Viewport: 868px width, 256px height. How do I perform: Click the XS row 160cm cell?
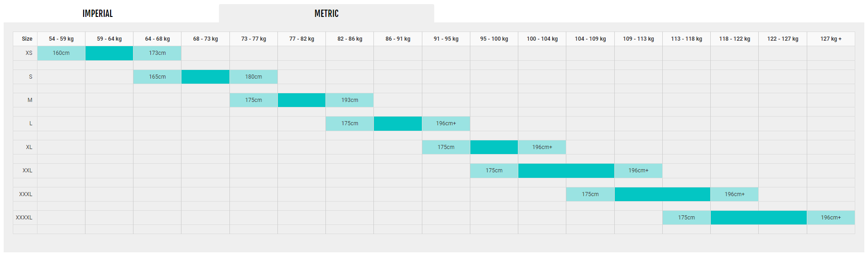click(61, 53)
